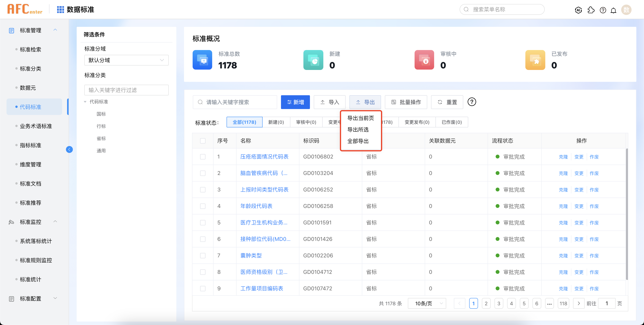The image size is (644, 325).
Task: Click magnifier icon in keyword search
Action: coord(200,102)
